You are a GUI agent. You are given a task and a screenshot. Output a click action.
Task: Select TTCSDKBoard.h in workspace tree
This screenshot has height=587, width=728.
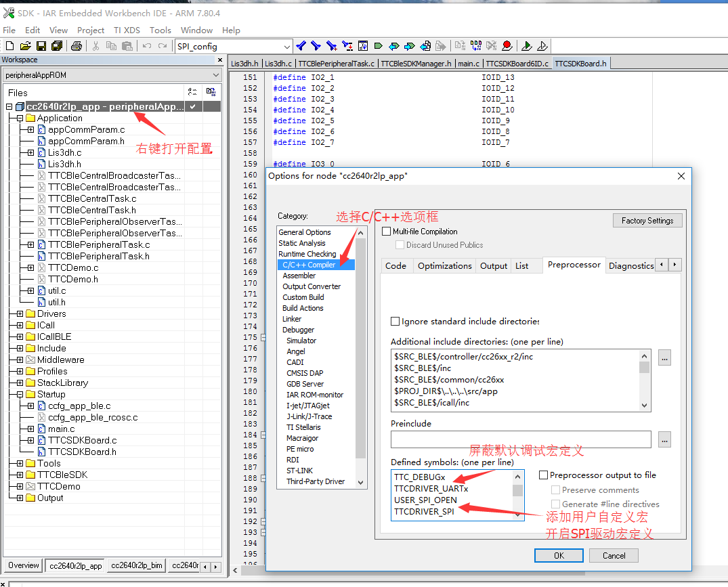(x=82, y=452)
